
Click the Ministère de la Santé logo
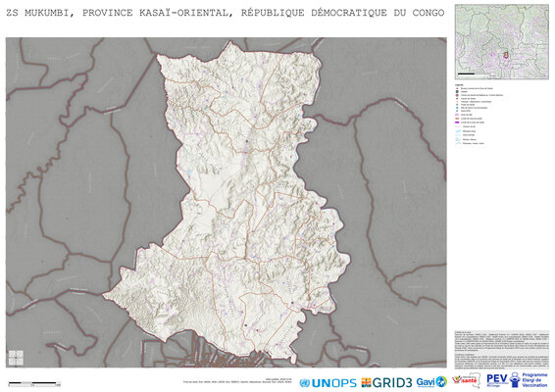(466, 380)
